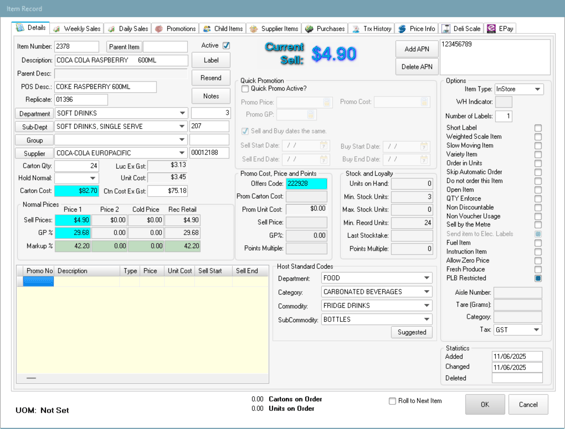This screenshot has width=565, height=429.
Task: Click the Resend button
Action: (x=211, y=78)
